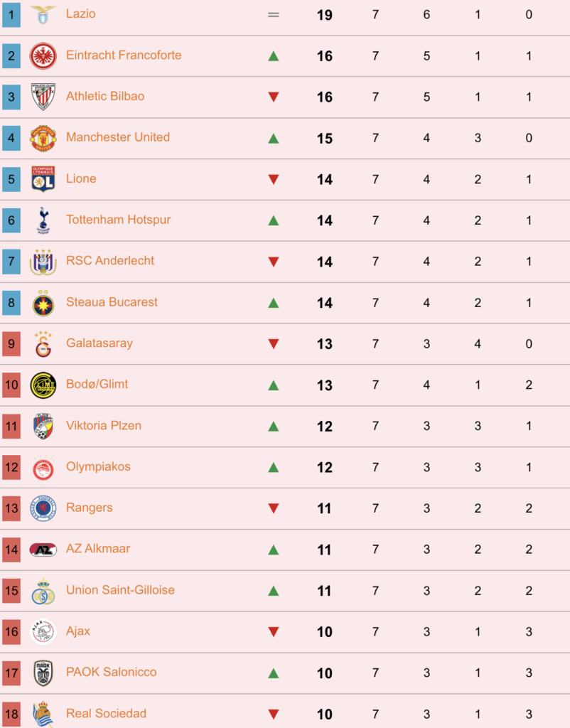Click the PAOK Salonicco badge

point(43,673)
